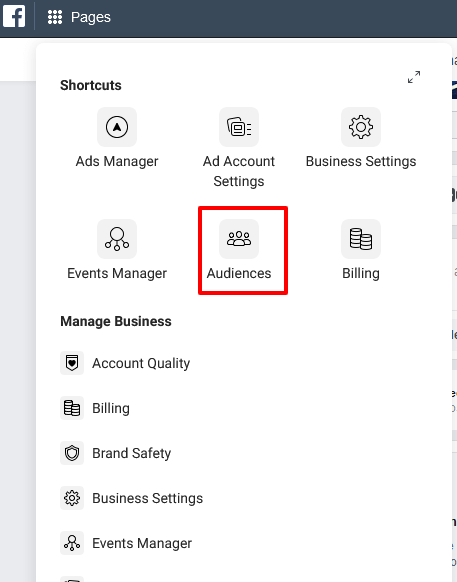The height and width of the screenshot is (582, 457).
Task: Open the Billing coins shortcut icon
Action: (361, 239)
